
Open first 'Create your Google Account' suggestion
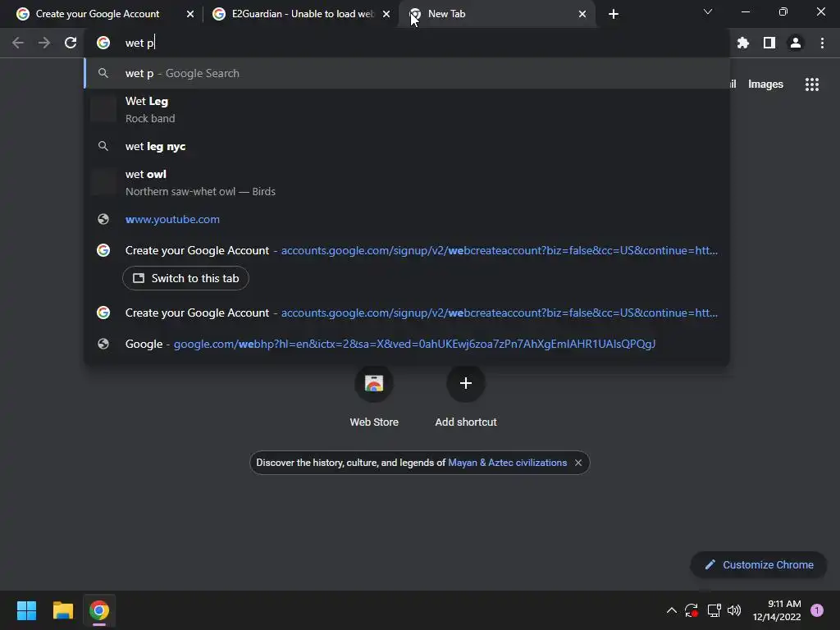pos(407,250)
